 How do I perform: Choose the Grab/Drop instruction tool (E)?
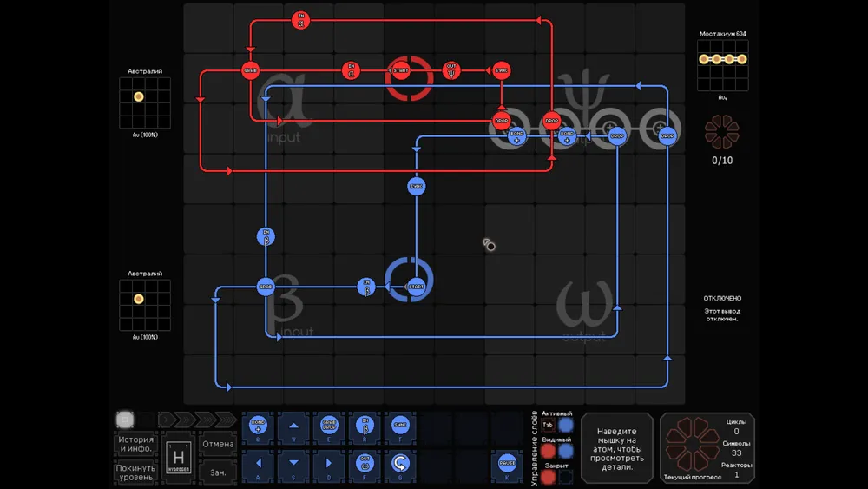coord(329,427)
